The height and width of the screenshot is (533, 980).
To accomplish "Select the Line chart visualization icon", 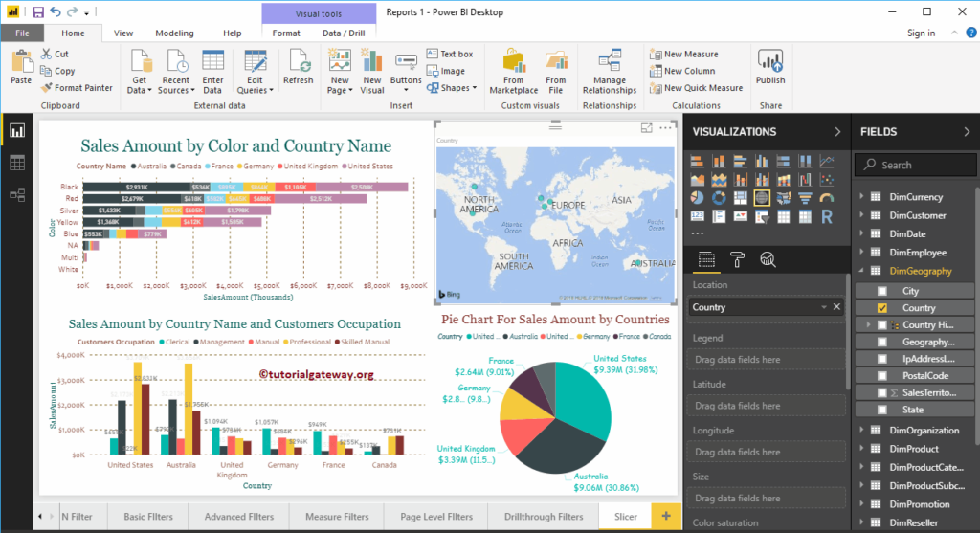I will (x=827, y=162).
